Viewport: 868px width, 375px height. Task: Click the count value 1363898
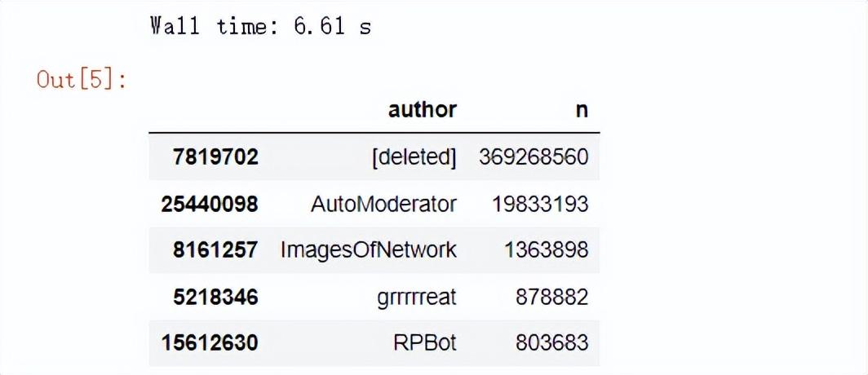pos(546,250)
